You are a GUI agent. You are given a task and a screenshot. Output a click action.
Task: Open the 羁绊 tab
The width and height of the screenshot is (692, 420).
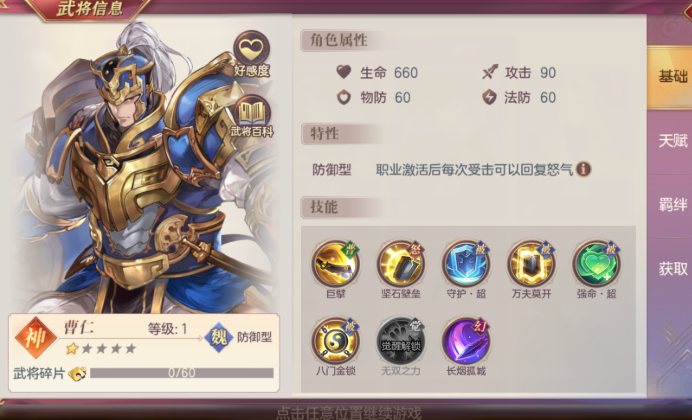pyautogui.click(x=670, y=205)
